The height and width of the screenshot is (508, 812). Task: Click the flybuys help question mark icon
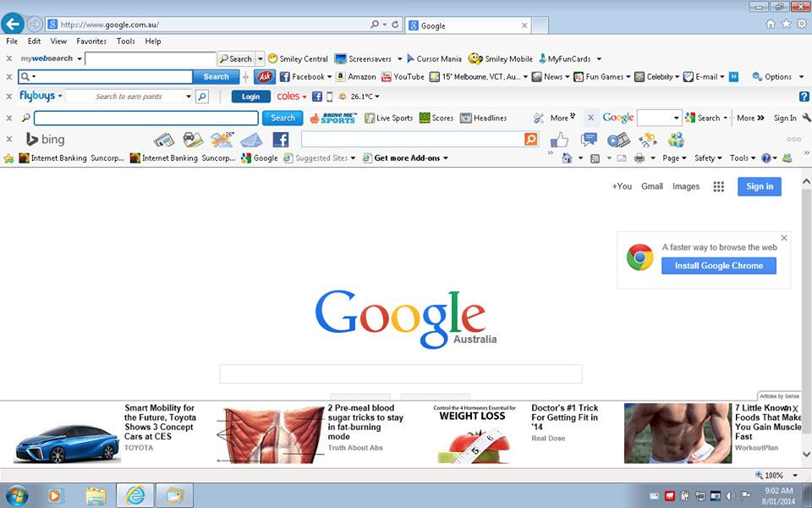click(x=804, y=97)
